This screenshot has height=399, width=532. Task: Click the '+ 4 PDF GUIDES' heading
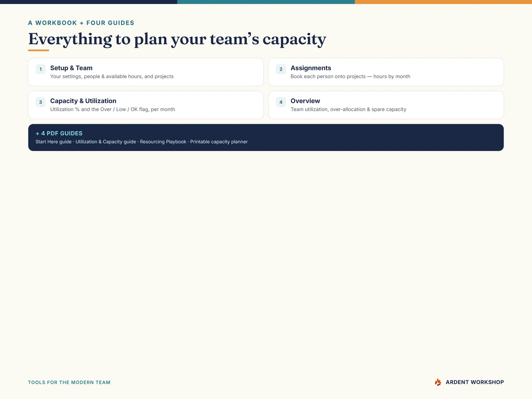(x=59, y=133)
